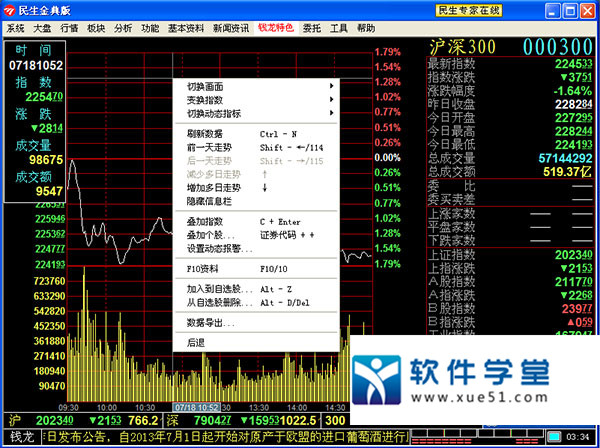600x448 pixels.
Task: Click the 昨日收盘 row in the quote panel
Action: click(510, 104)
